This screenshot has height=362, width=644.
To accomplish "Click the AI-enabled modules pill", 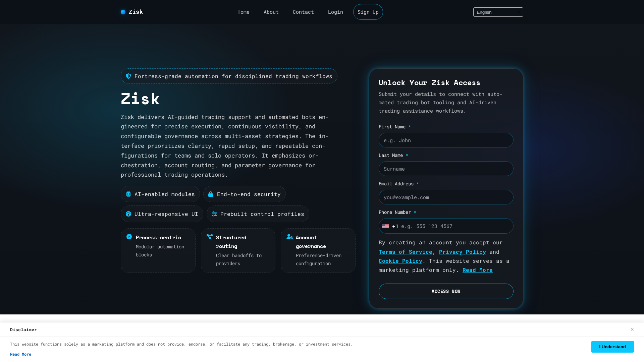I will [x=160, y=194].
